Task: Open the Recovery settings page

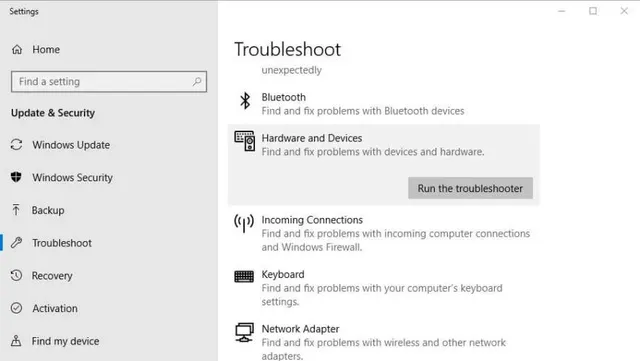Action: pos(52,276)
